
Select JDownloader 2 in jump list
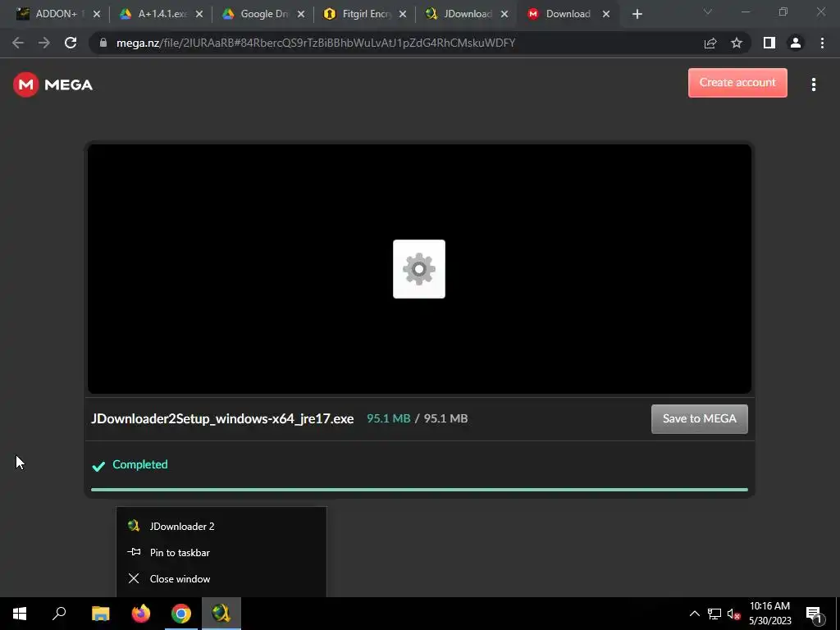tap(221, 526)
